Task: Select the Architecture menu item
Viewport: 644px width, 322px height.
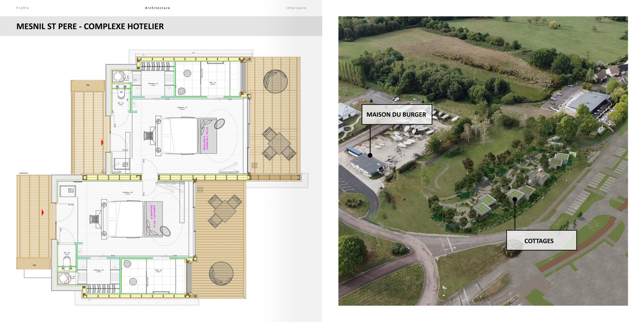Action: coord(157,8)
